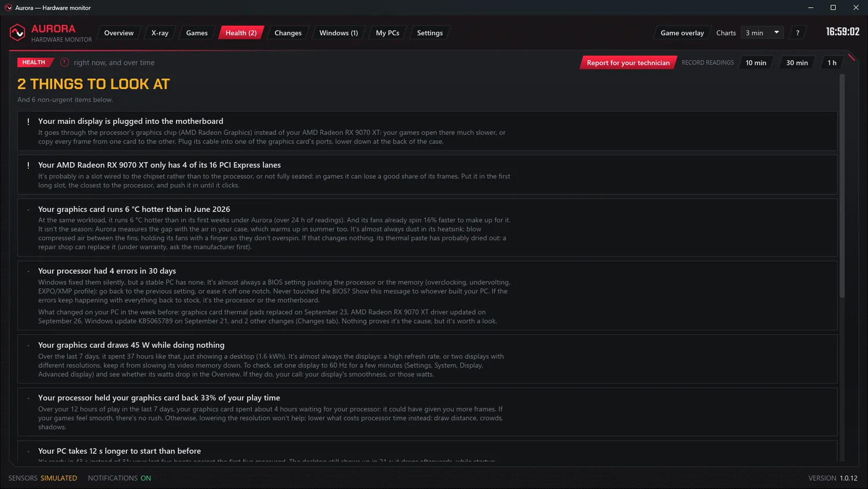Viewport: 868px width, 489px height.
Task: Click 'Your main display is plugged into the motherboard'
Action: pyautogui.click(x=131, y=121)
